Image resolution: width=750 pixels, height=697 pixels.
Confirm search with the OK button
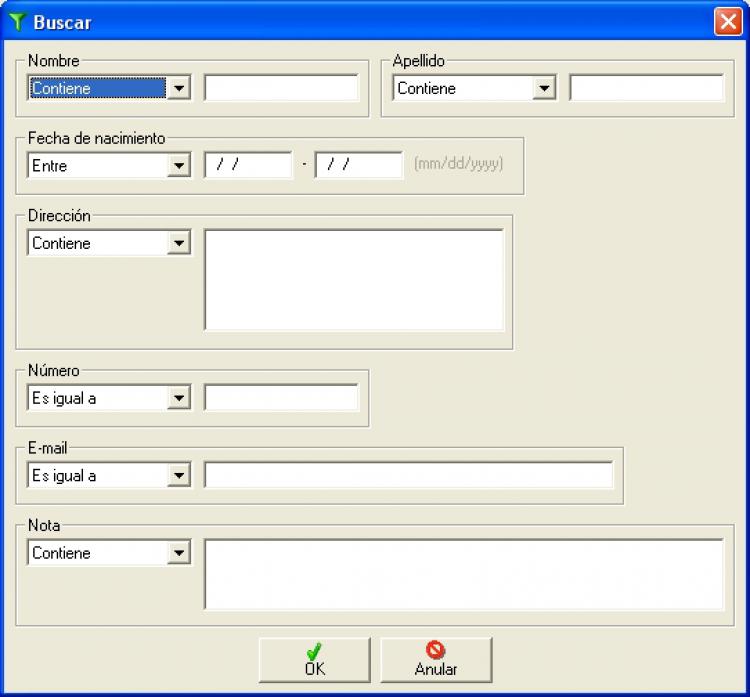point(315,660)
